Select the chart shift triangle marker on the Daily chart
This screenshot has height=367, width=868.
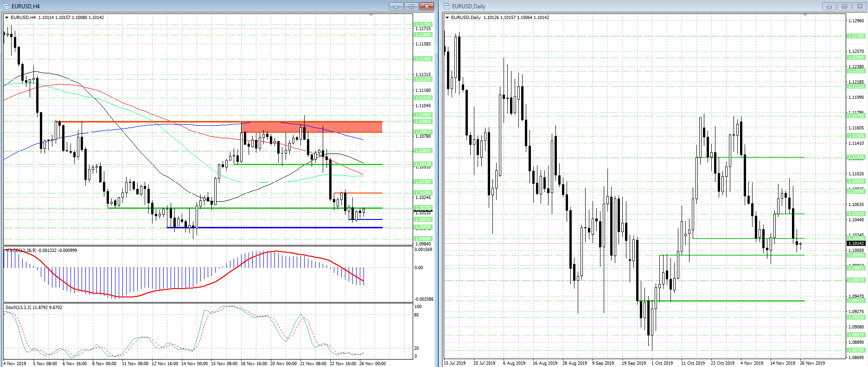[805, 15]
